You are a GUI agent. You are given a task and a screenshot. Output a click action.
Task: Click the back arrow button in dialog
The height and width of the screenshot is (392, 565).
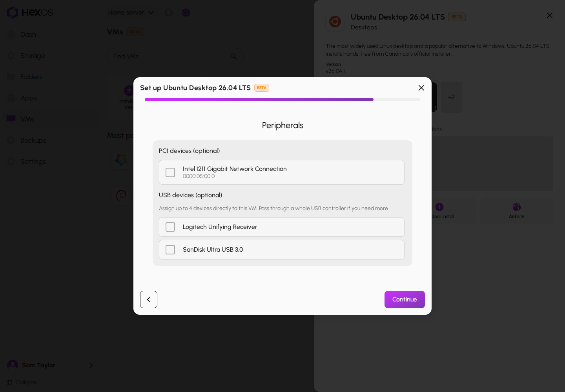click(149, 299)
